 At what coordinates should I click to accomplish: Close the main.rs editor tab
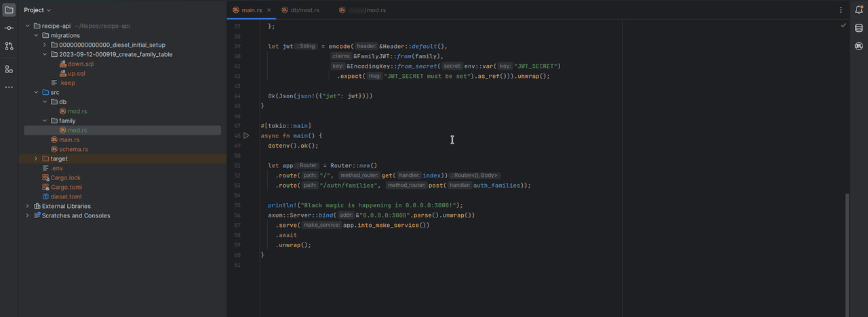coord(269,10)
